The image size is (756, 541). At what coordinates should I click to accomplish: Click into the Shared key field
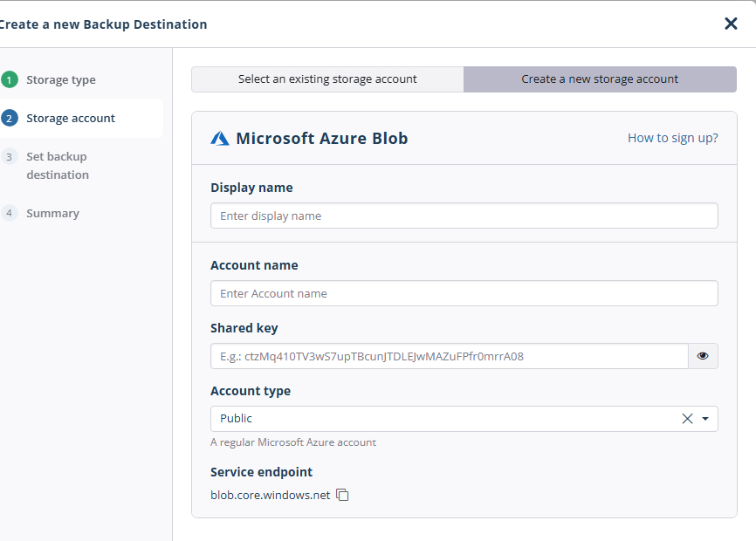(x=449, y=356)
